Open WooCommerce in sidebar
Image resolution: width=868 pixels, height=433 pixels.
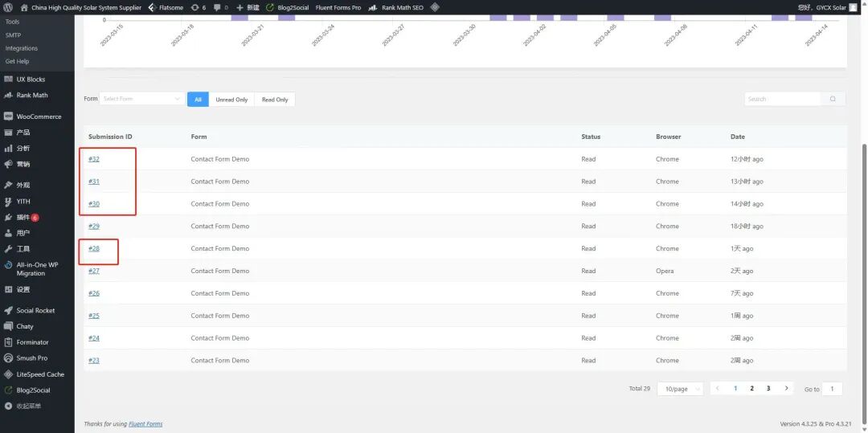tap(37, 116)
